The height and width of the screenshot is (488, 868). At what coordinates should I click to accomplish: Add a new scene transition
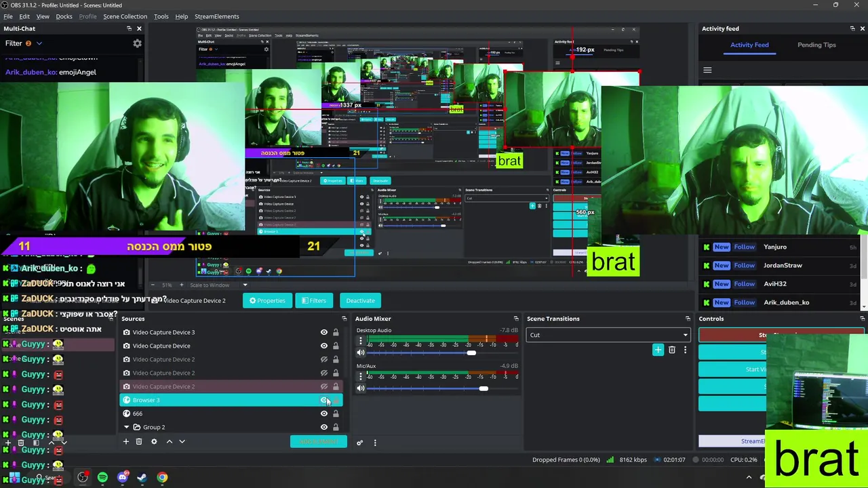[x=658, y=350]
